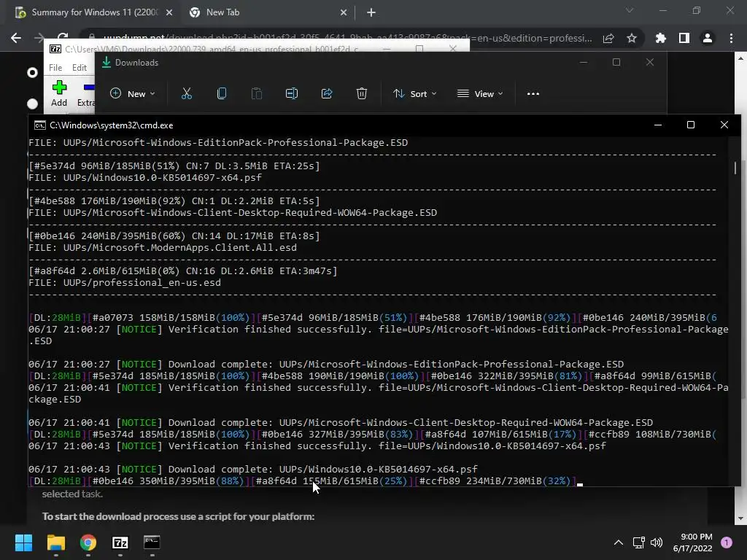Click the C:\Windows\system32\cmd.exe title text
The height and width of the screenshot is (560, 747).
pos(112,125)
